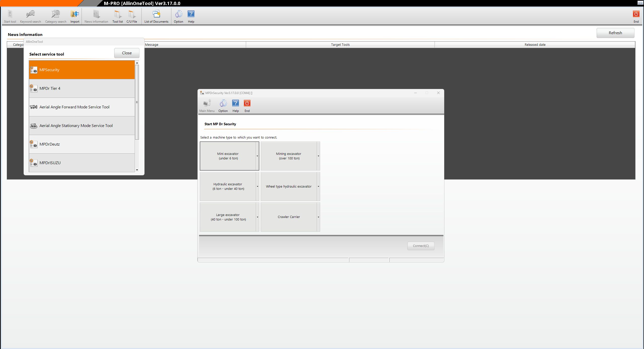The height and width of the screenshot is (349, 644).
Task: Open the List of Documents
Action: (x=156, y=17)
